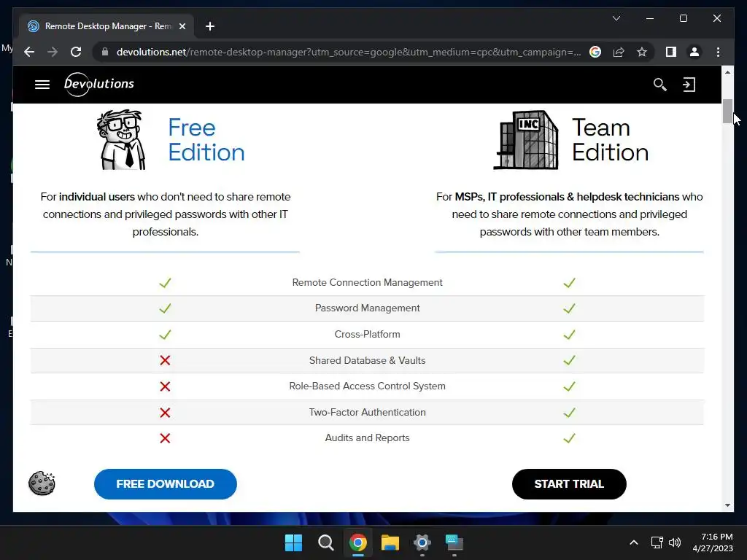747x560 pixels.
Task: Click the Team Edition heading
Action: [611, 140]
